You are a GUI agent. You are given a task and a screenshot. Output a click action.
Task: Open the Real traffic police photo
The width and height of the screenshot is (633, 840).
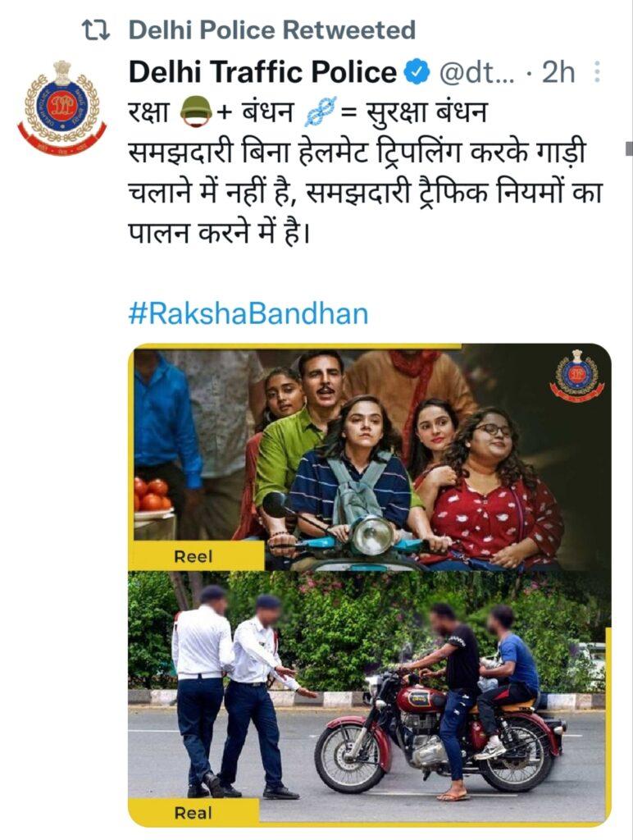click(369, 699)
